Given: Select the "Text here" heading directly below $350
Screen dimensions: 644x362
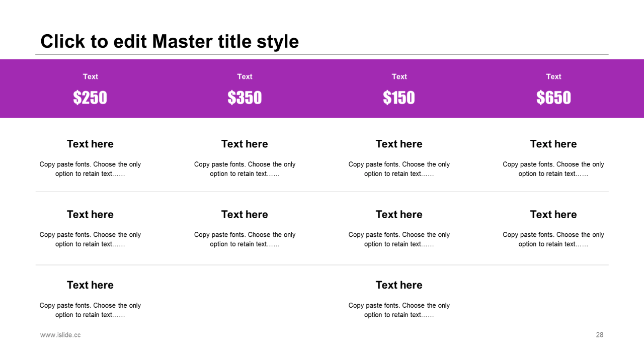Looking at the screenshot, I should [245, 144].
